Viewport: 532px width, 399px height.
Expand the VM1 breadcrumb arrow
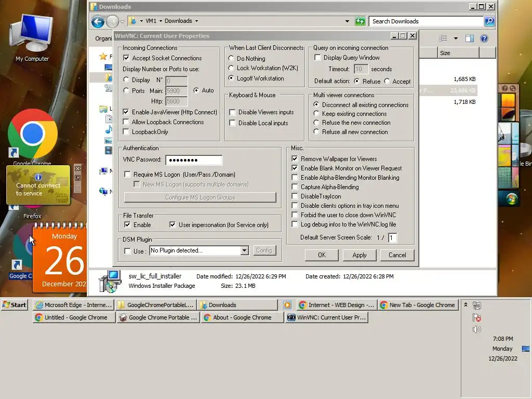(x=161, y=21)
